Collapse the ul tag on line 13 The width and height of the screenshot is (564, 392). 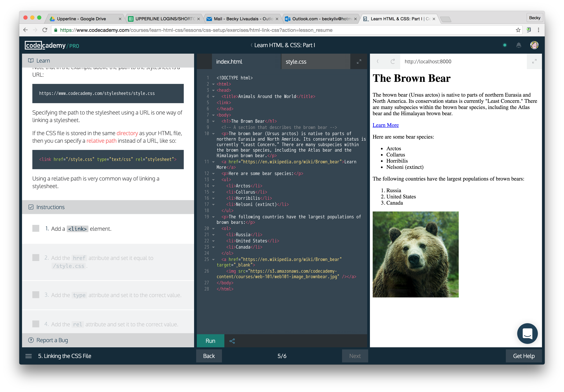(x=213, y=180)
